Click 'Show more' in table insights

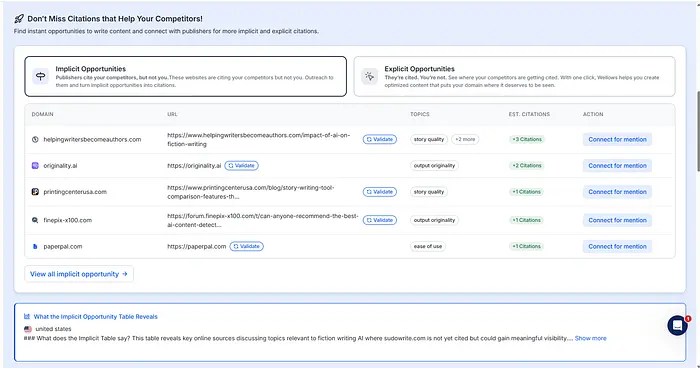591,339
